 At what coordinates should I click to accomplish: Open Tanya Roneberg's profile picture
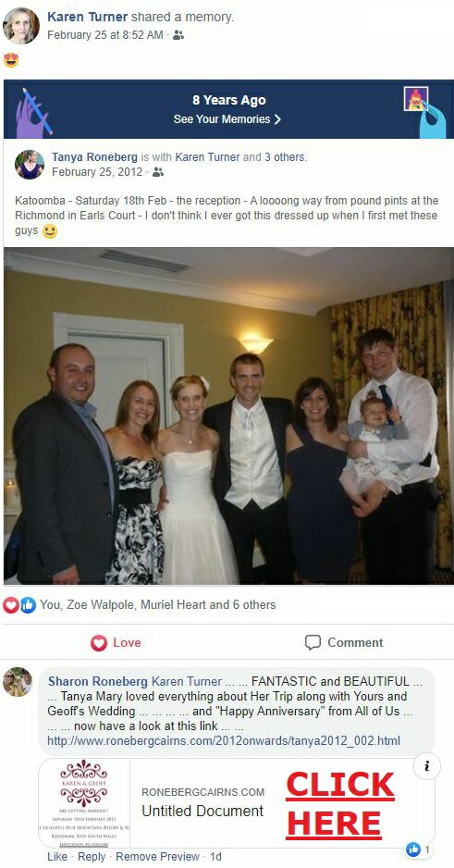[x=30, y=165]
